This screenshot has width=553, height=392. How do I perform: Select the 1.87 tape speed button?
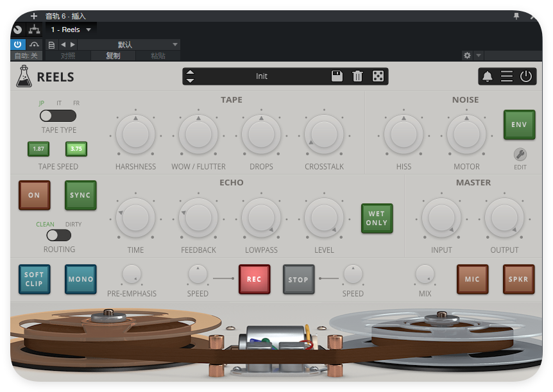coord(38,149)
